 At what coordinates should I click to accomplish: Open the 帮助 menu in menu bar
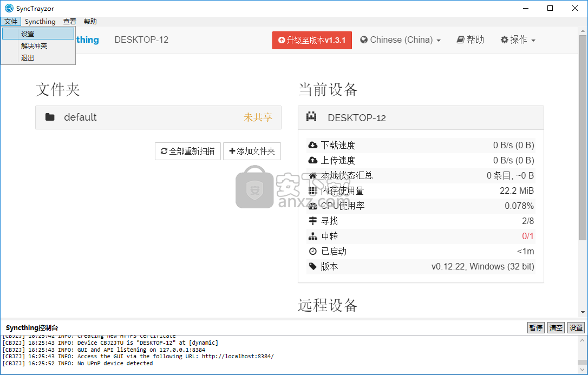click(90, 21)
